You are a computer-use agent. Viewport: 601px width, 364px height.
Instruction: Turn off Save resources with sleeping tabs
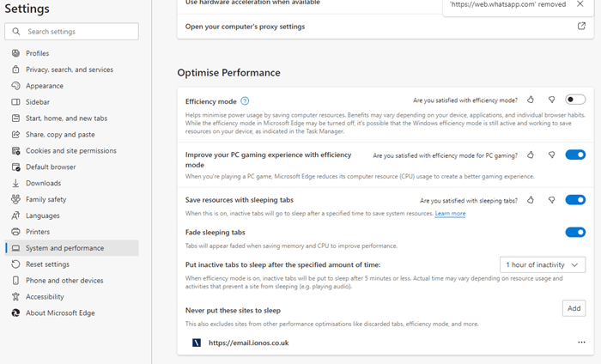pyautogui.click(x=575, y=200)
